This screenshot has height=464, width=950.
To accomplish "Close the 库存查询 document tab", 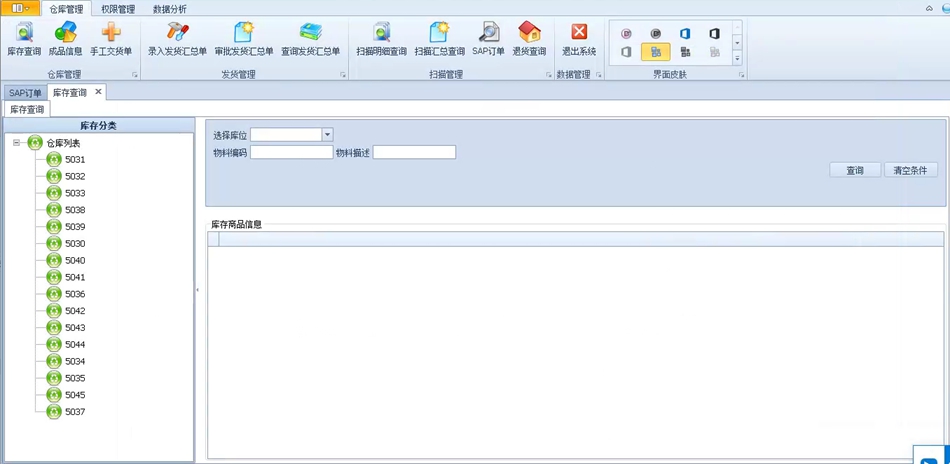I will pos(98,92).
